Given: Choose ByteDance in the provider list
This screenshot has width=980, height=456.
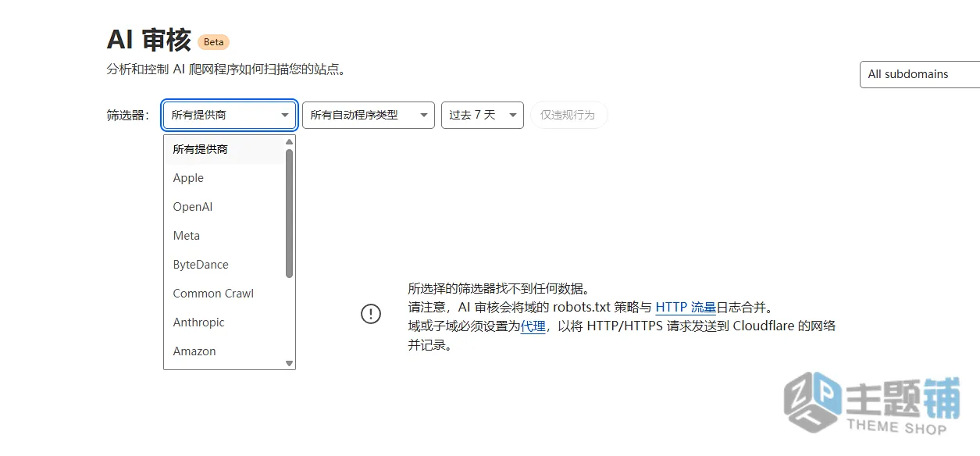Looking at the screenshot, I should (x=224, y=265).
